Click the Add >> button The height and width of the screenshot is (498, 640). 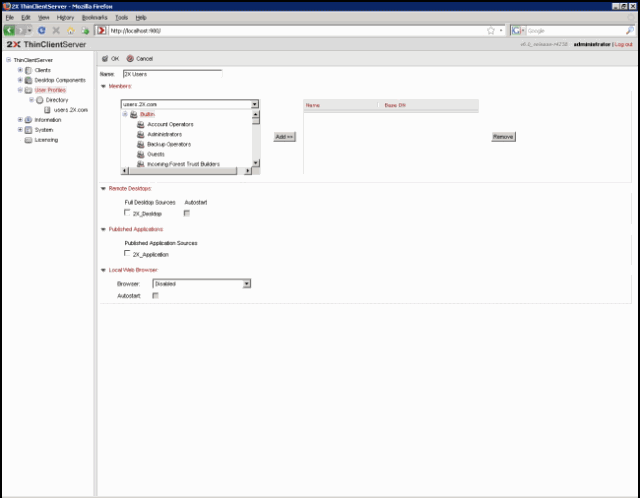[284, 137]
